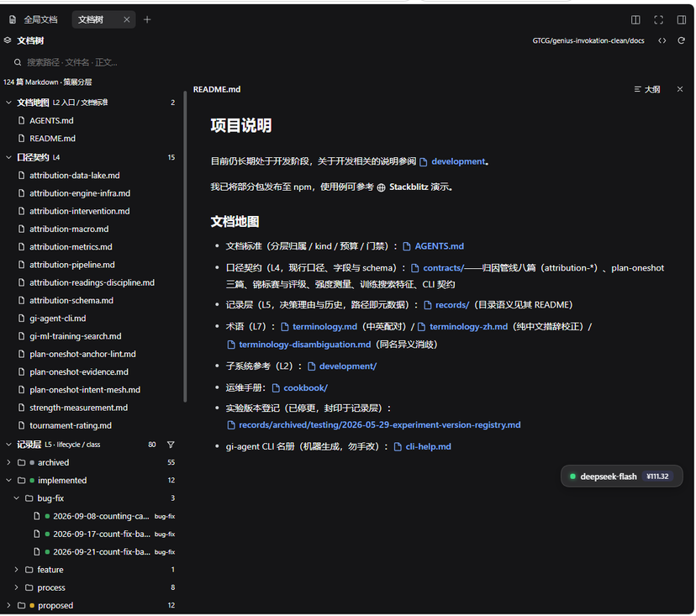696x616 pixels.
Task: Toggle split view layout icon
Action: pyautogui.click(x=635, y=19)
